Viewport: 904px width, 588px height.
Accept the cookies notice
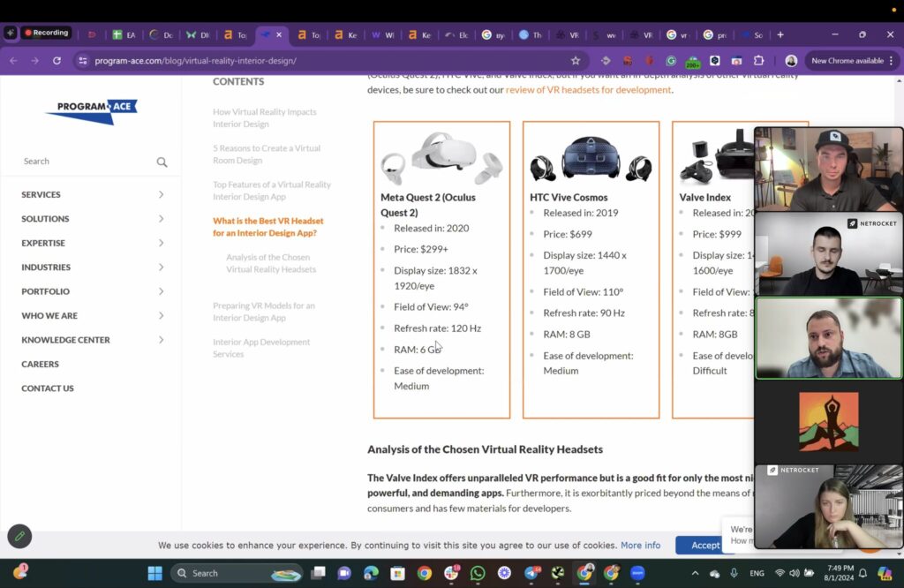tap(706, 545)
